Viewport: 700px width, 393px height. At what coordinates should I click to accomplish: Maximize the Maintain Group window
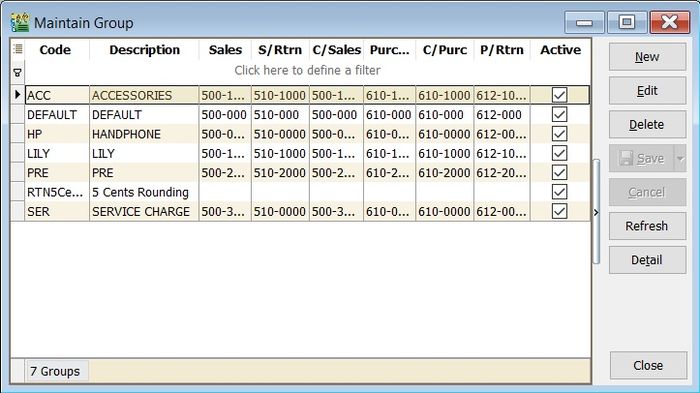coord(627,22)
